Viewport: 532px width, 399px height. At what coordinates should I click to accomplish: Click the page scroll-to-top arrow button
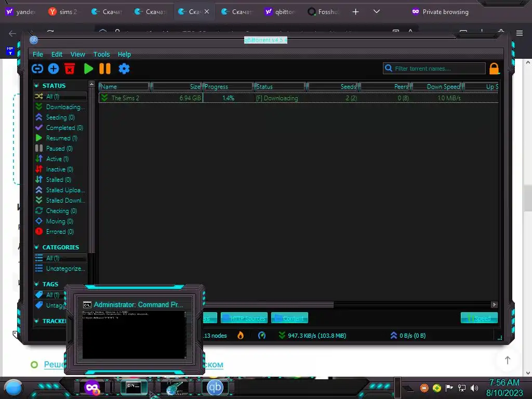pyautogui.click(x=507, y=360)
